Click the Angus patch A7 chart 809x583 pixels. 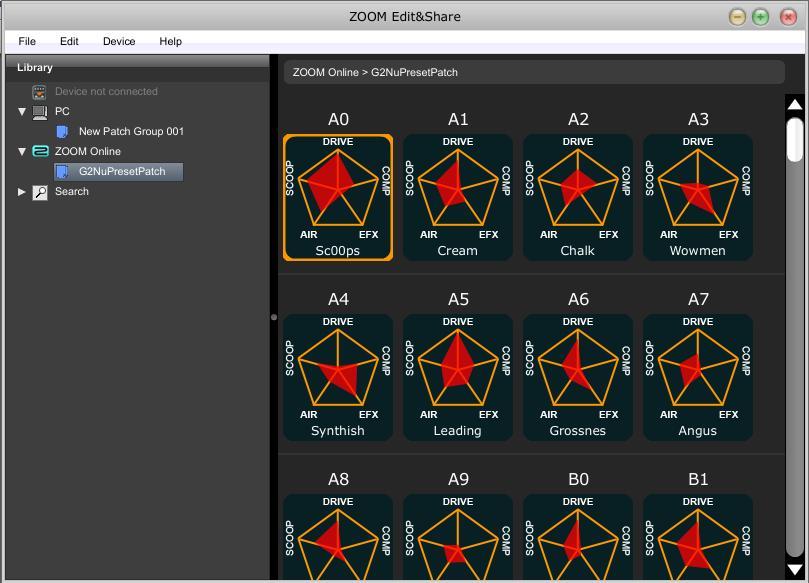coord(698,368)
